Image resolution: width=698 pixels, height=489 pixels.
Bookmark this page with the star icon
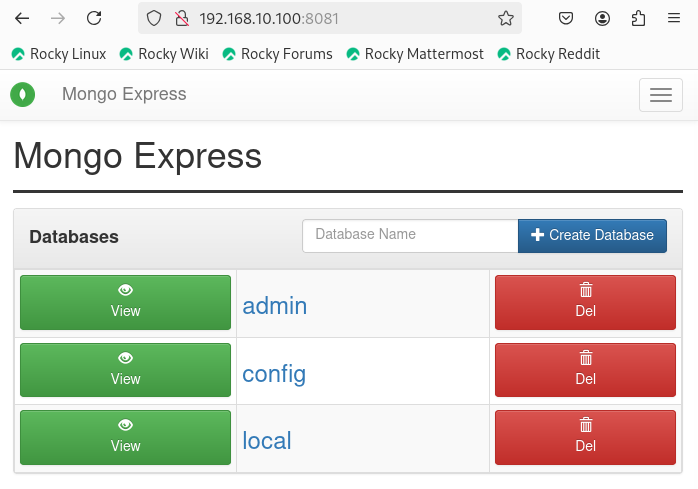click(x=506, y=18)
